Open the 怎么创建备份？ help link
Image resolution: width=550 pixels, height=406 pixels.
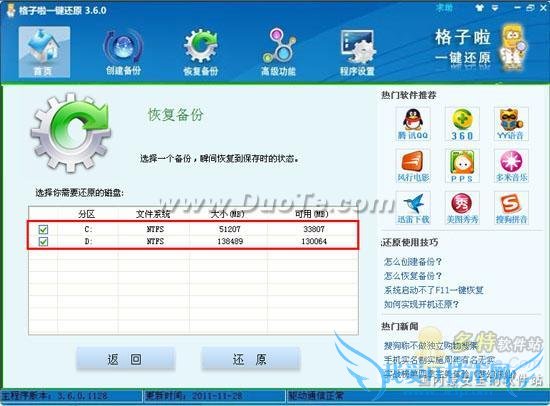click(412, 262)
